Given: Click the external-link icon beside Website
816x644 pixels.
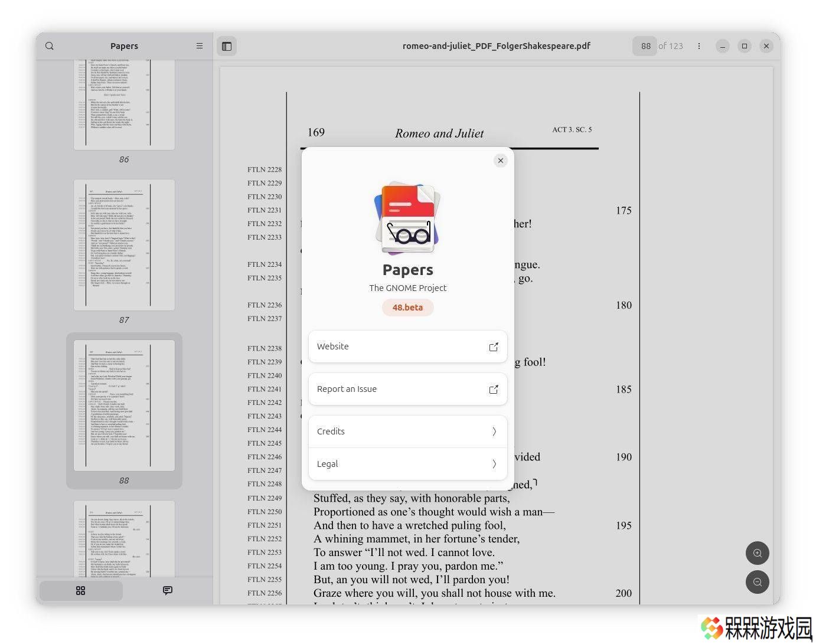Looking at the screenshot, I should point(494,347).
